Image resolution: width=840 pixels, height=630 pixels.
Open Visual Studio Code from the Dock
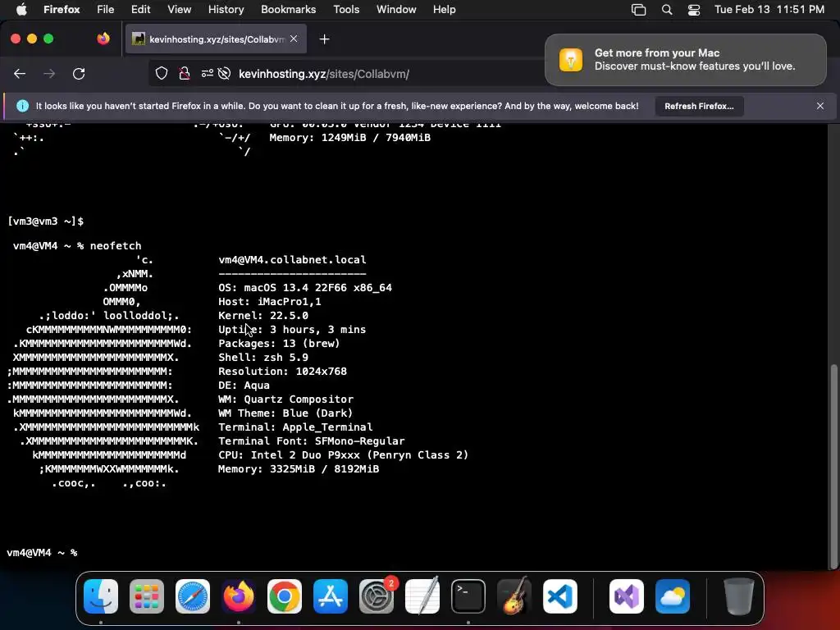[x=560, y=596]
